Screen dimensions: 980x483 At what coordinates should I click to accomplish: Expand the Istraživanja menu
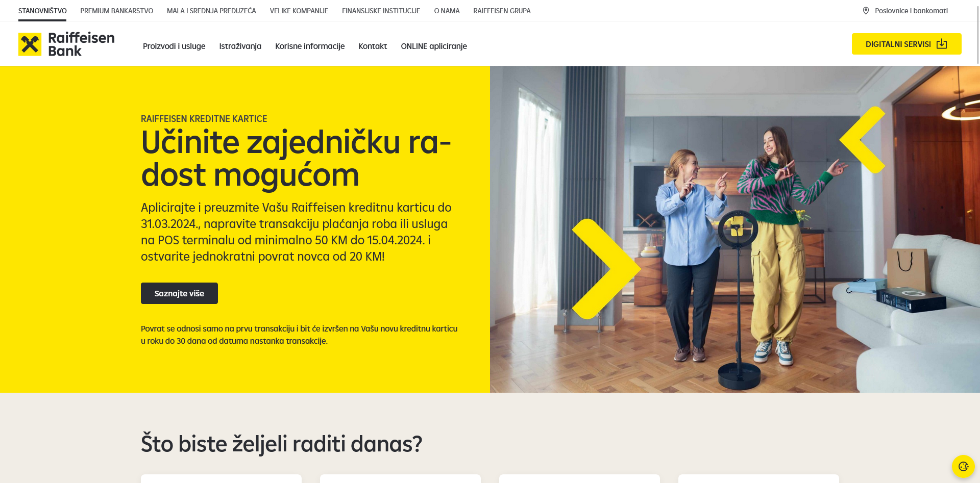pyautogui.click(x=240, y=46)
